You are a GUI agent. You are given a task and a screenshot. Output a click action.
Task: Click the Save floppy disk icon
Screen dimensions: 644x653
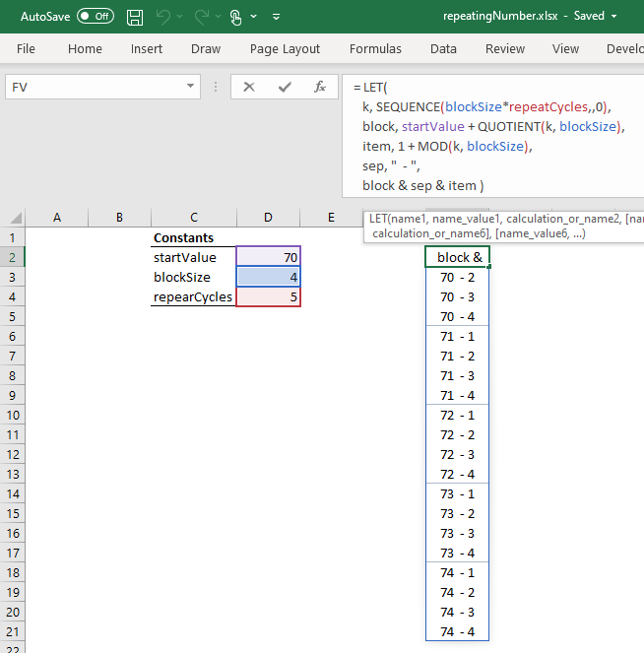coord(136,17)
